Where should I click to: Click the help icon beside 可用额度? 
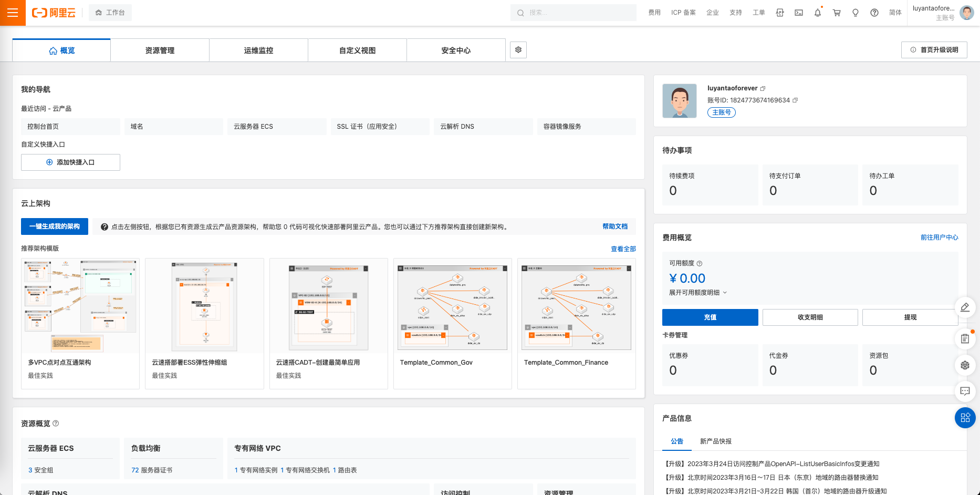click(x=699, y=263)
